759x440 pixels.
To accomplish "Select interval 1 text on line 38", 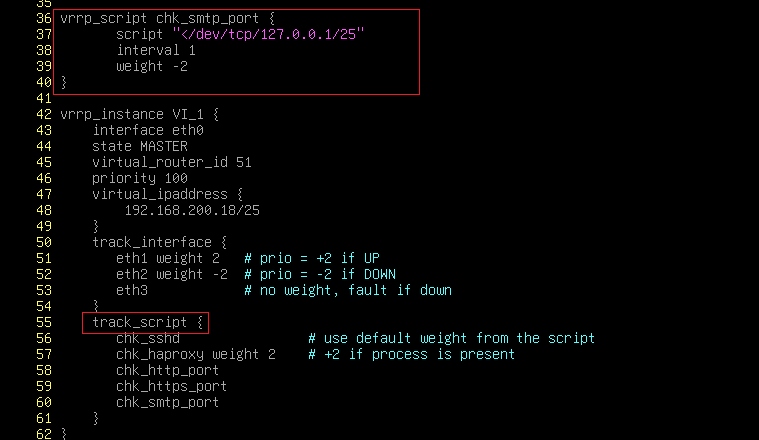I will click(156, 50).
